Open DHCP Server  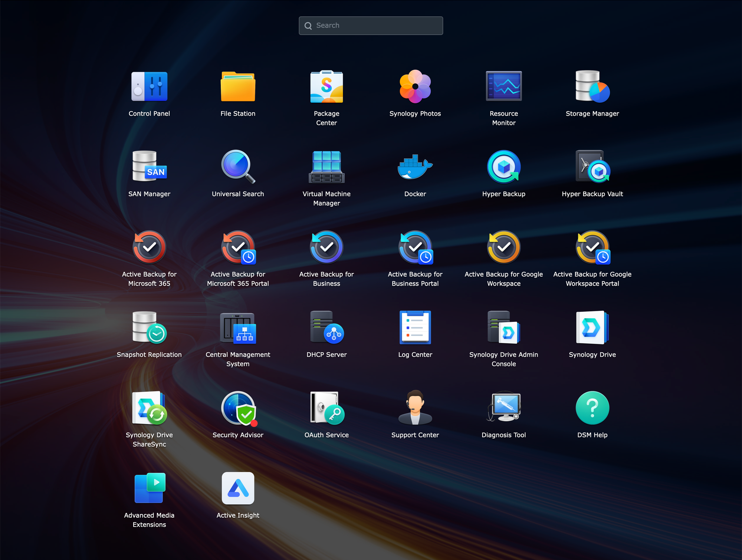tap(326, 327)
